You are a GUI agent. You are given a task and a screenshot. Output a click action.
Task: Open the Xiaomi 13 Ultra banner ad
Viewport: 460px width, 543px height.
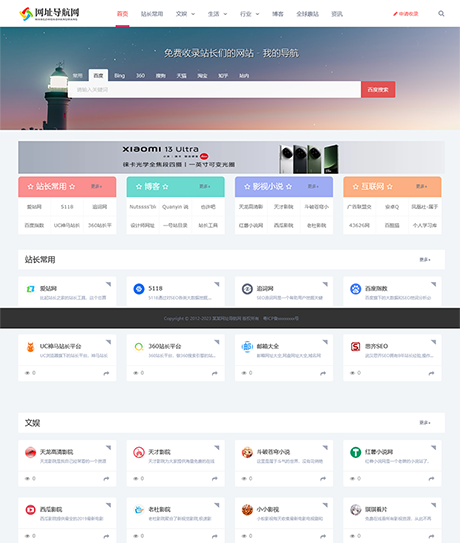point(231,157)
